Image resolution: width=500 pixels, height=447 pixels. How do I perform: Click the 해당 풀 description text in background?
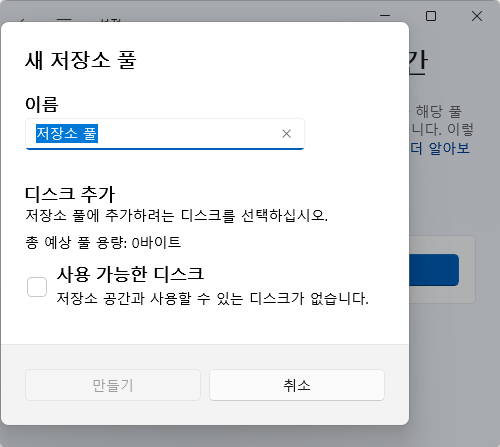[x=438, y=111]
